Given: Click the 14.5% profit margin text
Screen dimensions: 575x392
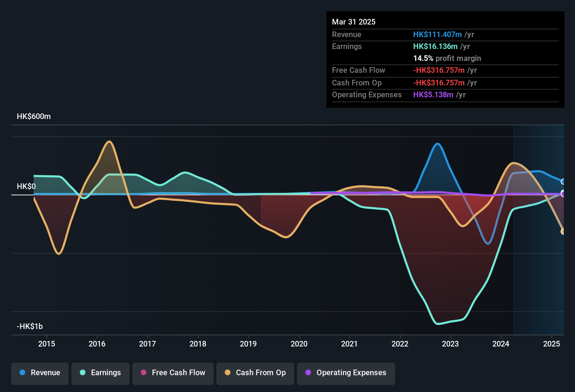Looking at the screenshot, I should 447,58.
